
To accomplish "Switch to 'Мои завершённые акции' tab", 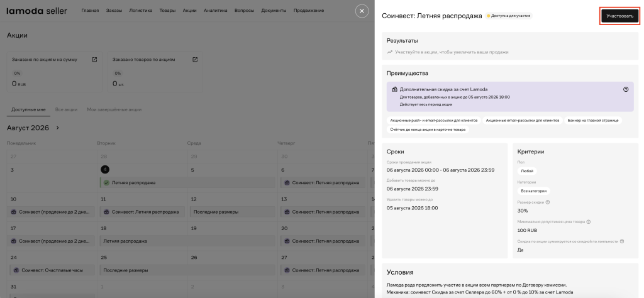I will (x=114, y=109).
